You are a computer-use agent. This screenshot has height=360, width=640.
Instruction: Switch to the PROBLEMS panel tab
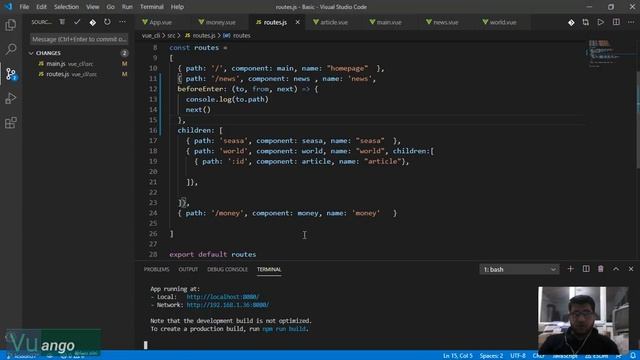[x=156, y=269]
